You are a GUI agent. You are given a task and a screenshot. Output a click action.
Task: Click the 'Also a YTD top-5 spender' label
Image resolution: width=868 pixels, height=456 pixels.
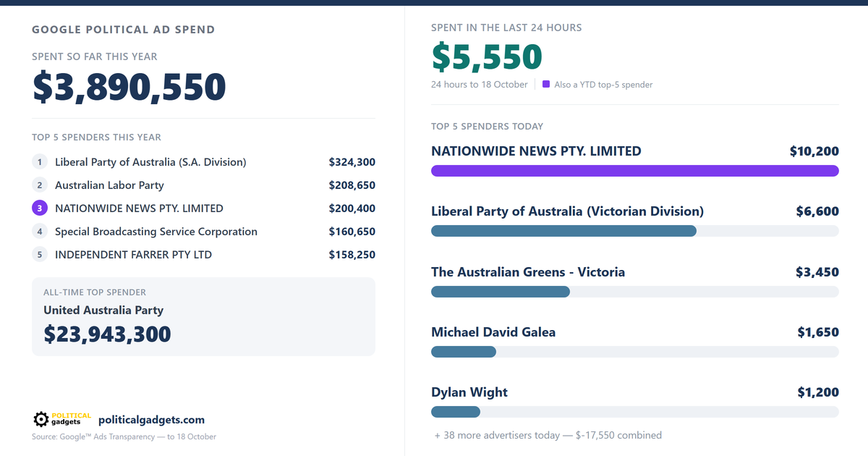click(x=603, y=85)
